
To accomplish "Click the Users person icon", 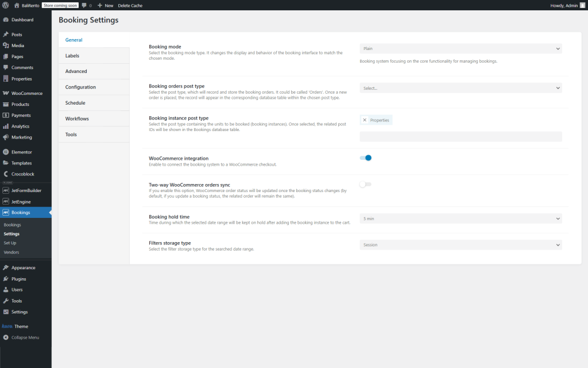I will pyautogui.click(x=6, y=290).
